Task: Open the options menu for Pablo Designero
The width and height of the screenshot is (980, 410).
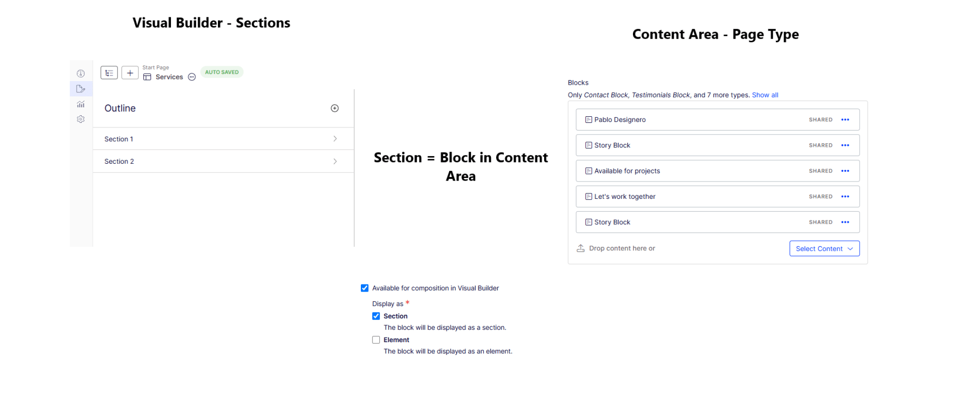Action: [845, 120]
